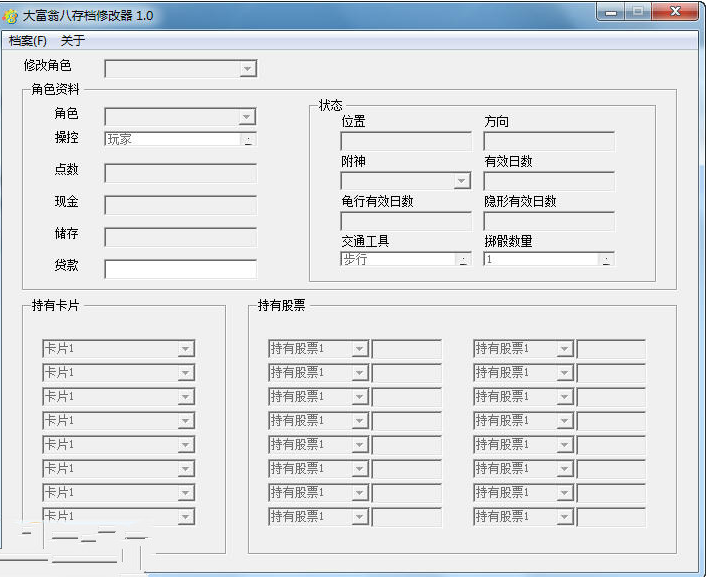Close the 大富翁八存档修改器 window
Screen dimensions: 706x577
675,12
